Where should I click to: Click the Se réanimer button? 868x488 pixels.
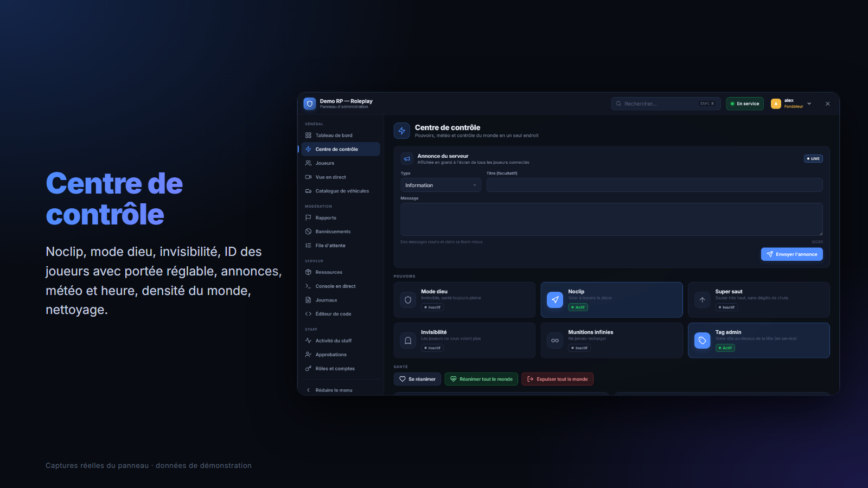417,379
